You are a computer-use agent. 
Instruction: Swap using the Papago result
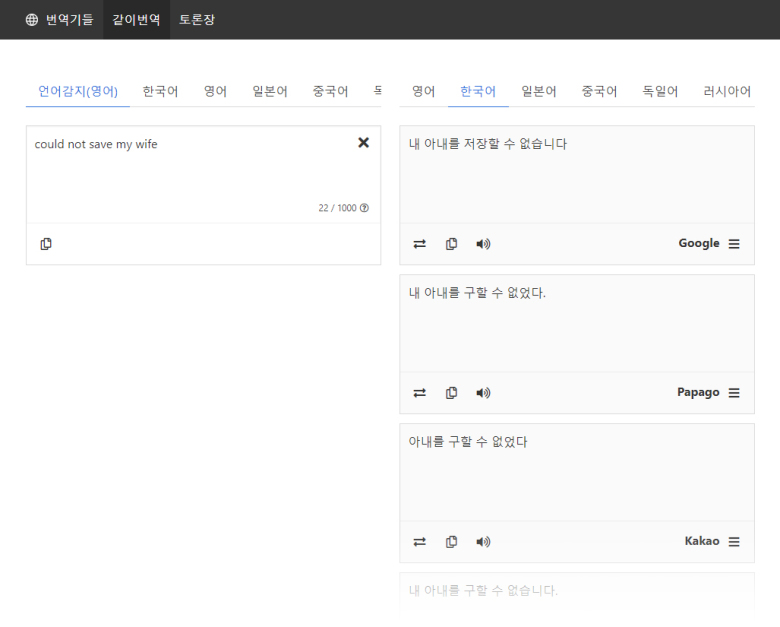coord(419,393)
